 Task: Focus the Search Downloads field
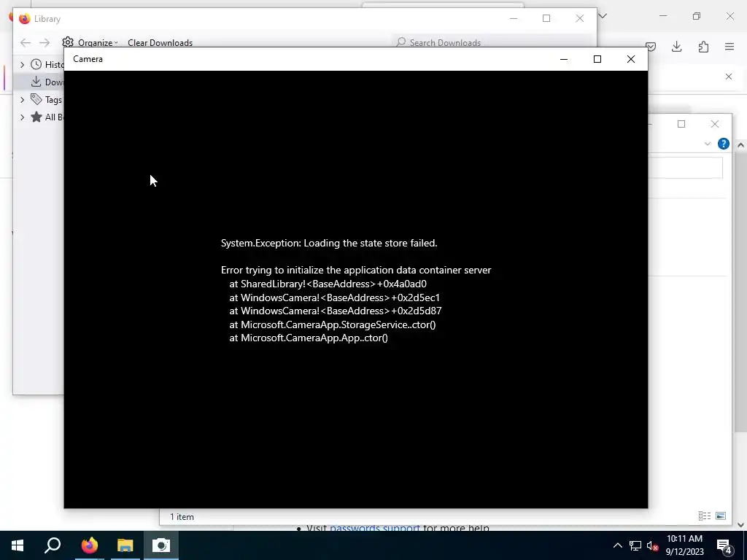click(492, 42)
